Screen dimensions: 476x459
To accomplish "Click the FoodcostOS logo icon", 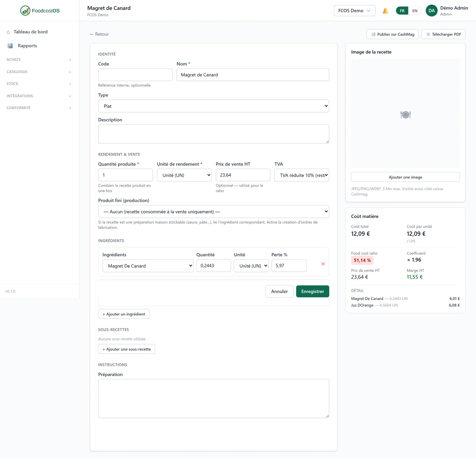I will click(25, 10).
